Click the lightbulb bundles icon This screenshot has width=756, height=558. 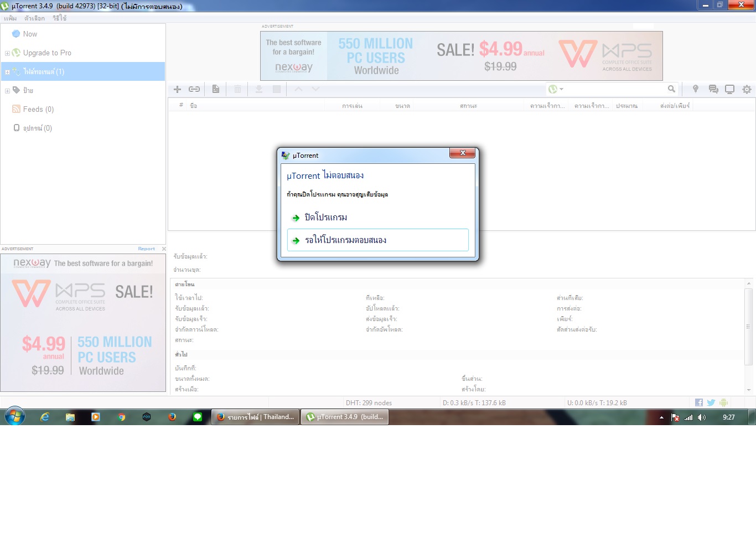pos(696,89)
